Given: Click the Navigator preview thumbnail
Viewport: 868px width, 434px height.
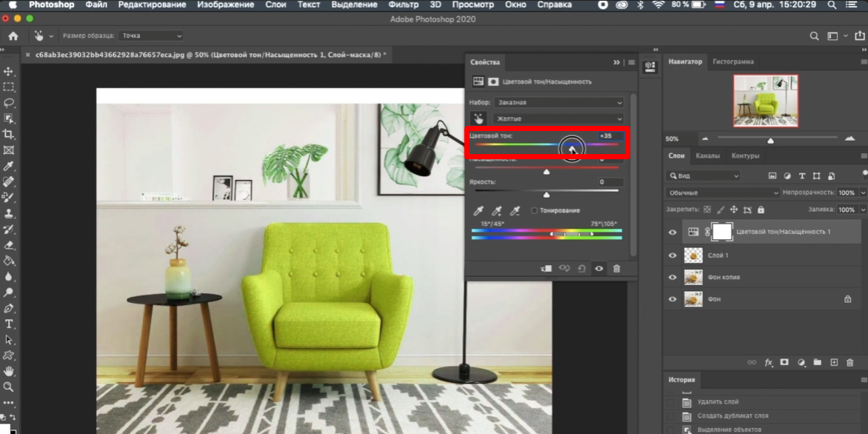Looking at the screenshot, I should [x=766, y=101].
